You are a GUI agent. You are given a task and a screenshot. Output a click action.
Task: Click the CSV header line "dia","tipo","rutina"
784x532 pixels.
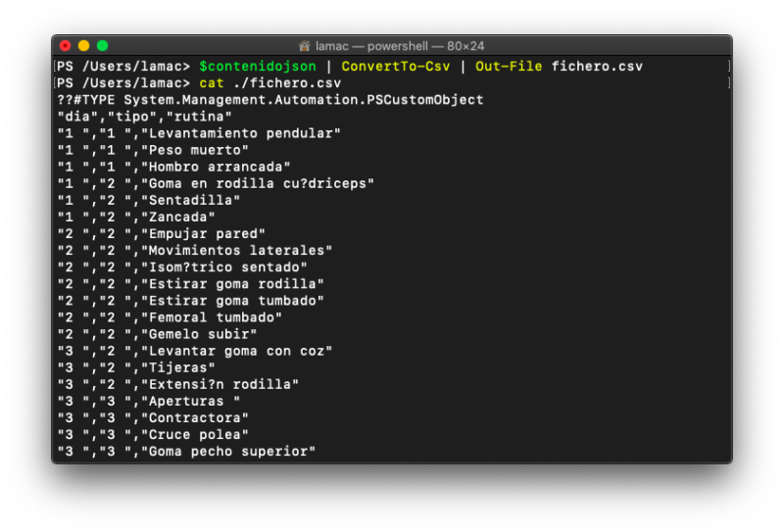pos(144,117)
